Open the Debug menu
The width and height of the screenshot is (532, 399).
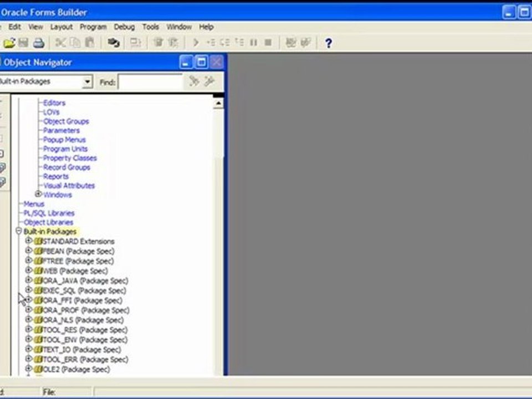pyautogui.click(x=124, y=27)
